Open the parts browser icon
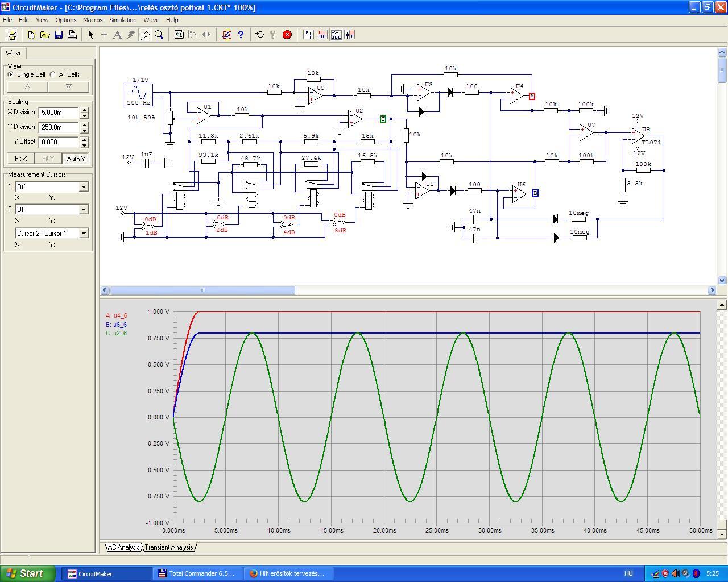 [12, 35]
